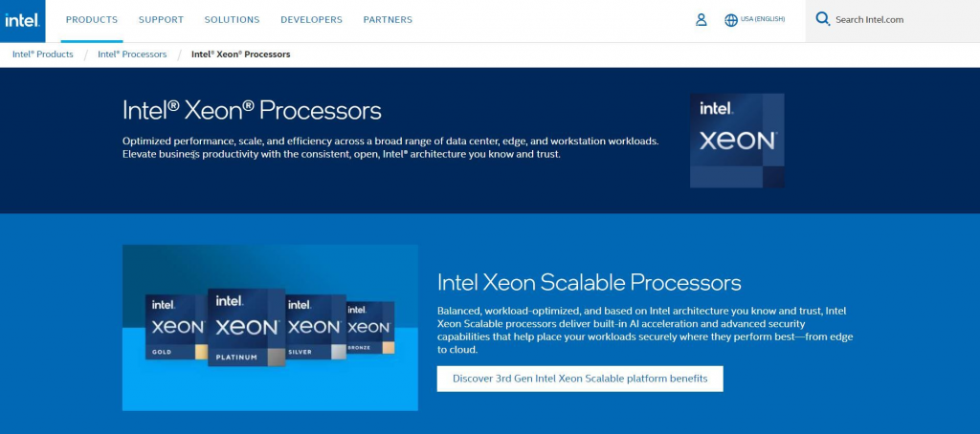
Task: Open the Partners menu
Action: [x=388, y=20]
